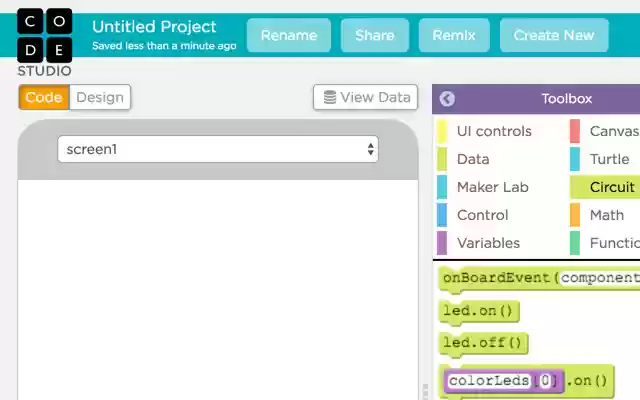This screenshot has height=400, width=640.
Task: Click the Remix button
Action: (x=453, y=35)
